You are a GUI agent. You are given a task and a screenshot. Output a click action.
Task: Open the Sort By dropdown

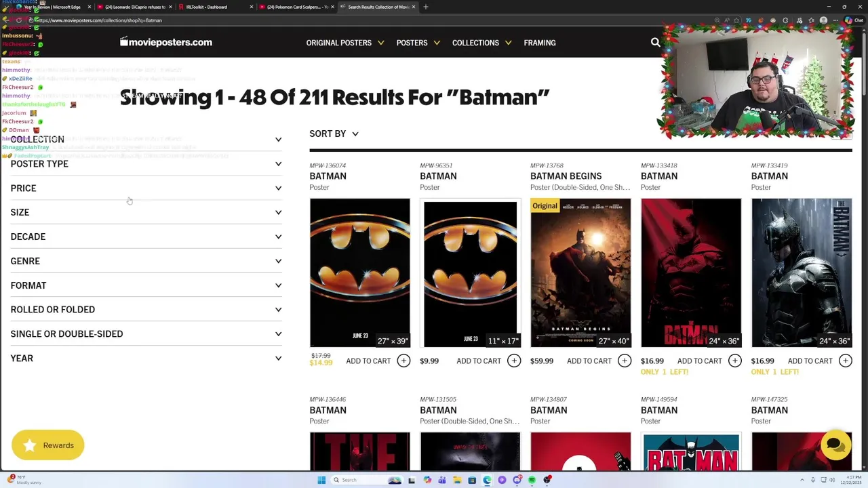coord(334,134)
